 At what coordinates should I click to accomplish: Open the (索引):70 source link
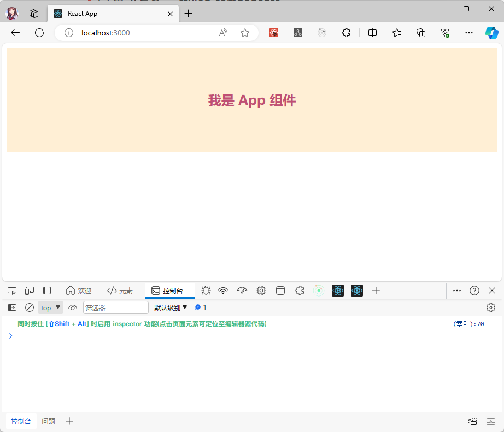click(468, 324)
